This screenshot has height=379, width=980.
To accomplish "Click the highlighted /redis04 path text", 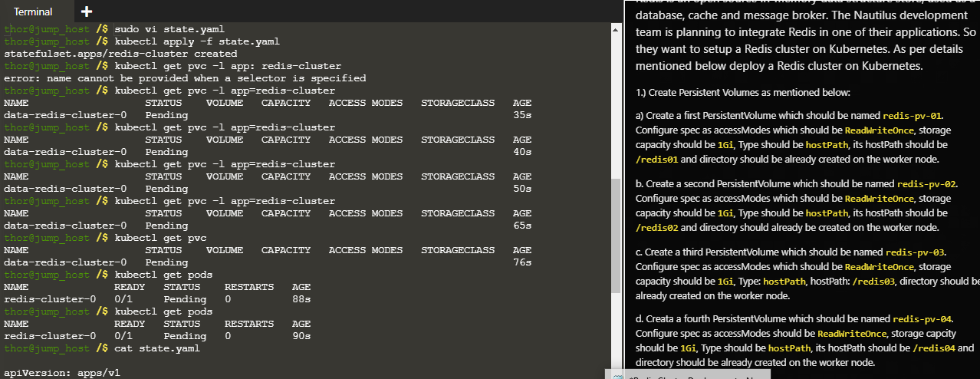I will [x=934, y=348].
